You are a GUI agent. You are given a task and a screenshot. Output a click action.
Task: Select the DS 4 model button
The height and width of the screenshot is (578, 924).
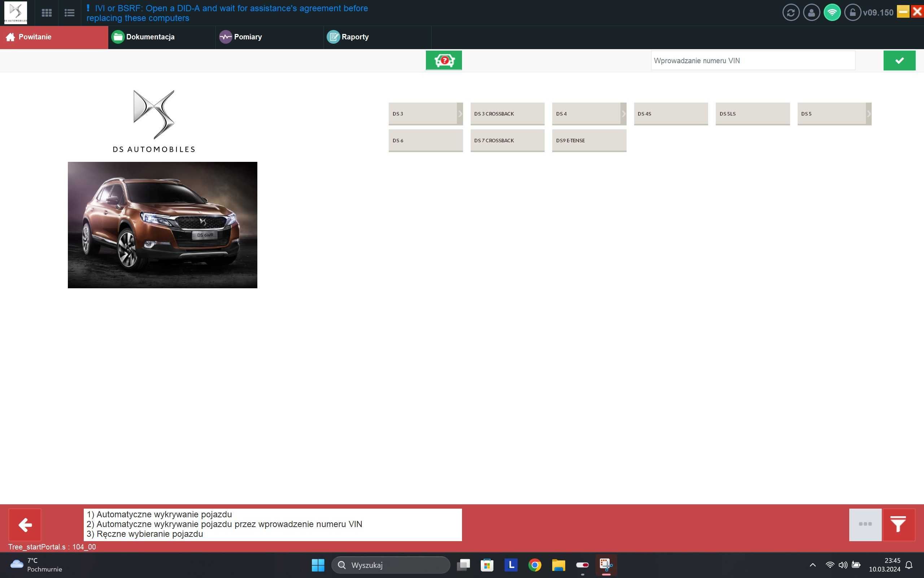click(x=586, y=114)
